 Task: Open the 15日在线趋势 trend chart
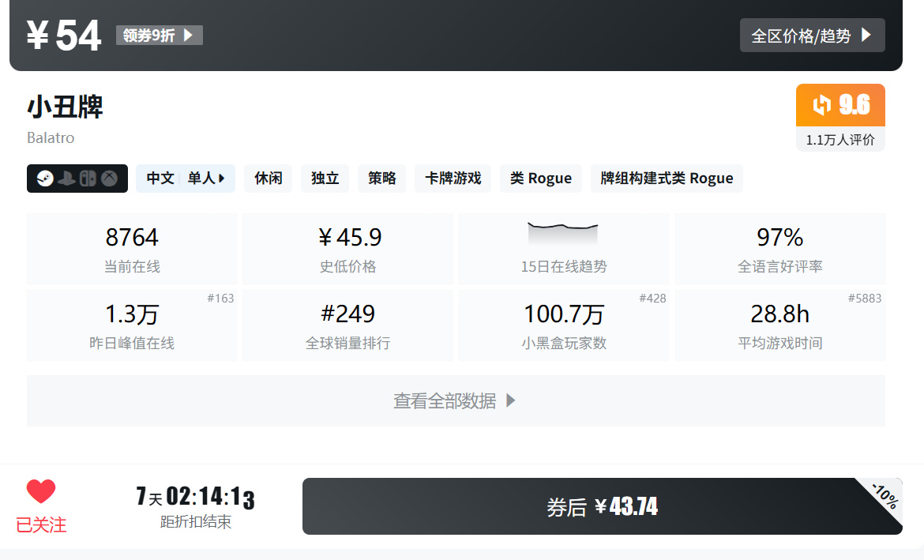pyautogui.click(x=563, y=248)
